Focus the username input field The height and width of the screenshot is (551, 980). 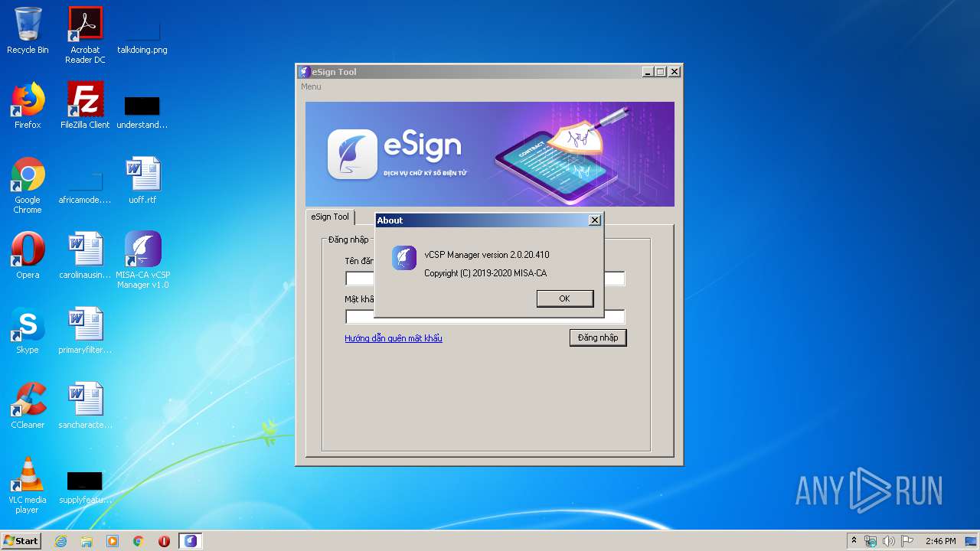[485, 279]
